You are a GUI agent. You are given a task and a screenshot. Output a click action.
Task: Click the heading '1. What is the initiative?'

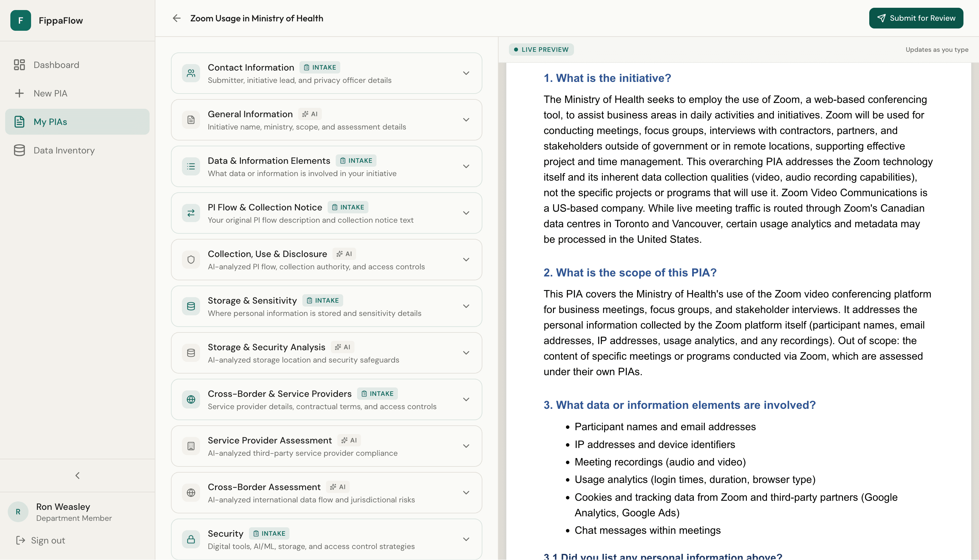(607, 78)
